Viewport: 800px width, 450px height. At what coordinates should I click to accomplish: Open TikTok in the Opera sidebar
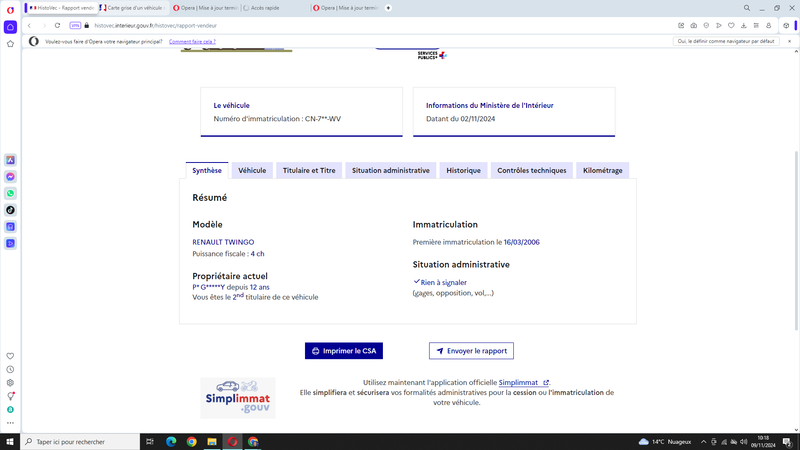click(x=10, y=210)
